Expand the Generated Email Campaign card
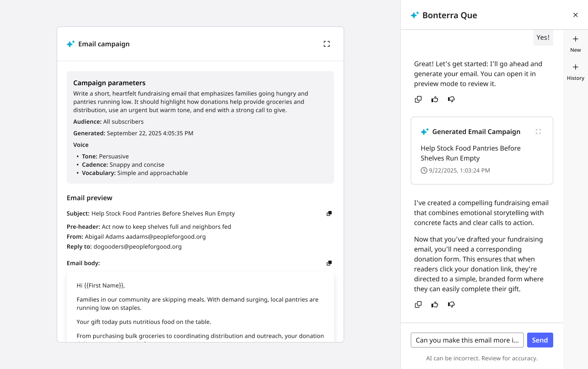 pyautogui.click(x=538, y=132)
